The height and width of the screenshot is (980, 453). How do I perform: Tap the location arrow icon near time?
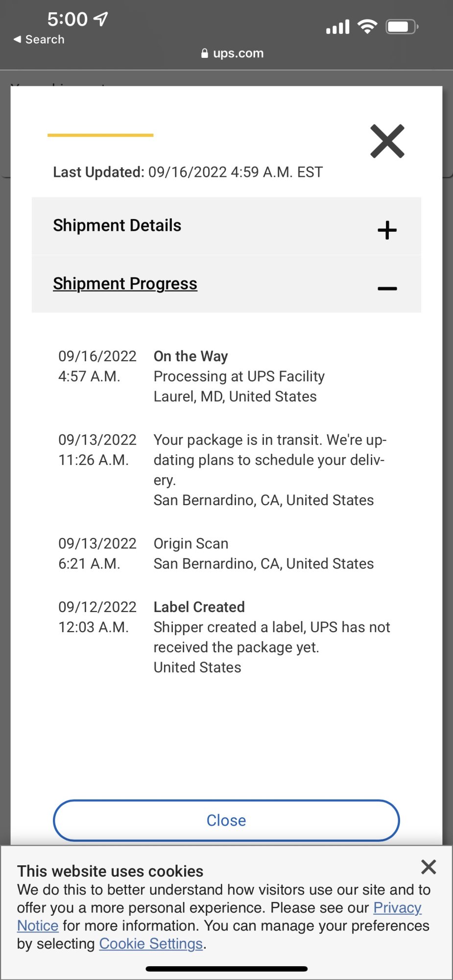click(x=101, y=19)
